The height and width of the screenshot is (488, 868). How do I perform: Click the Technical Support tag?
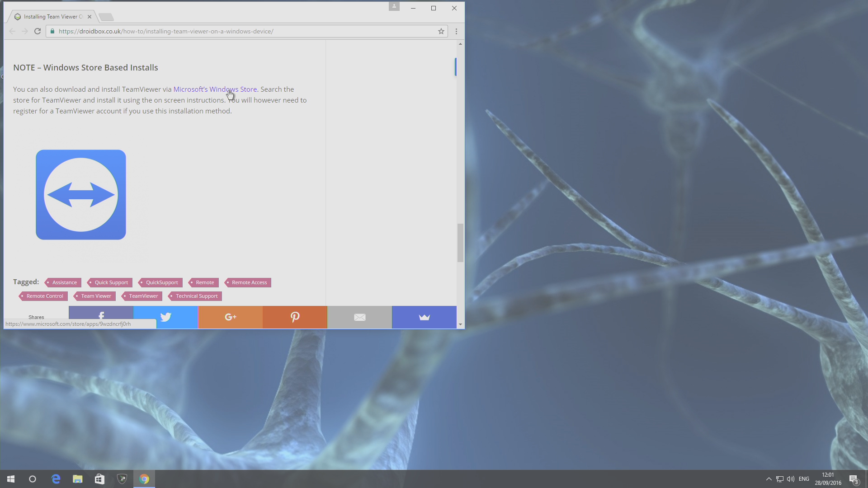pos(195,296)
